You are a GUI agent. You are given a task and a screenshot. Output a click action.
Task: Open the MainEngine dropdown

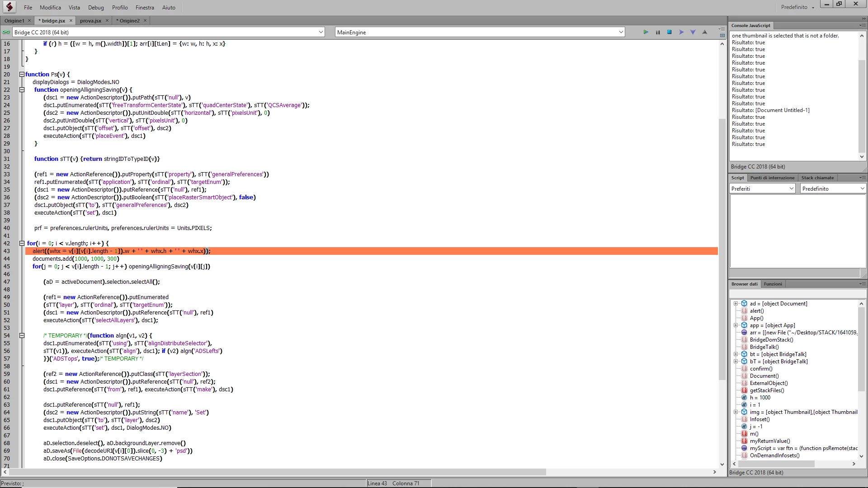[621, 32]
